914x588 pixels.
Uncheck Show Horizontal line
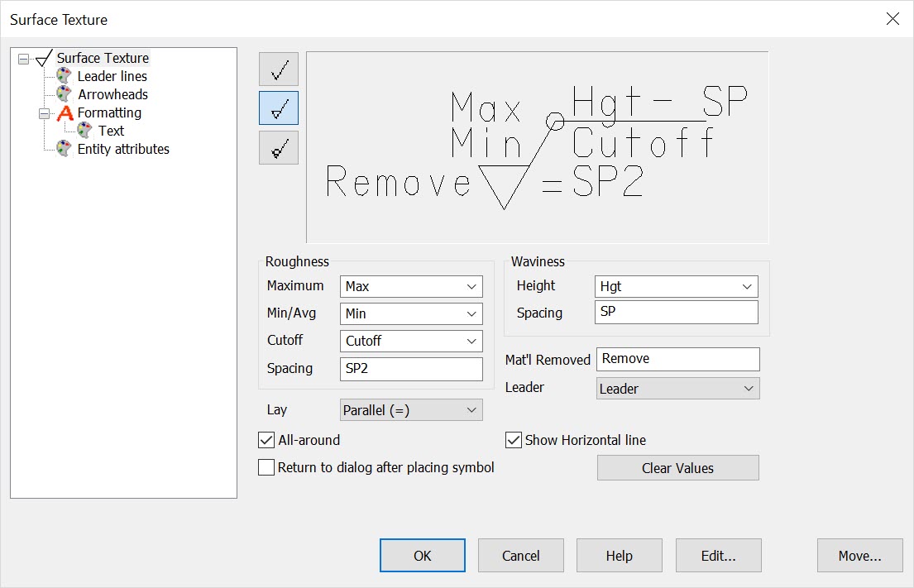coord(514,440)
